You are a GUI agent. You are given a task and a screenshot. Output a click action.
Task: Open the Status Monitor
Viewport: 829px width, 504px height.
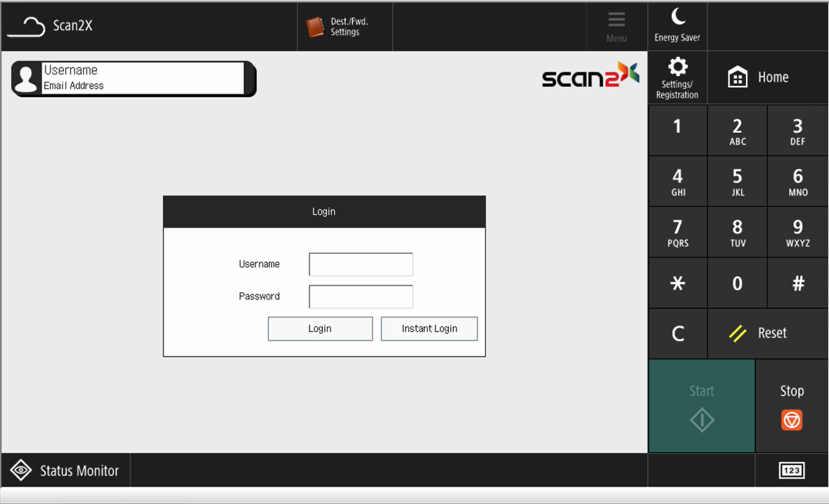coord(65,470)
